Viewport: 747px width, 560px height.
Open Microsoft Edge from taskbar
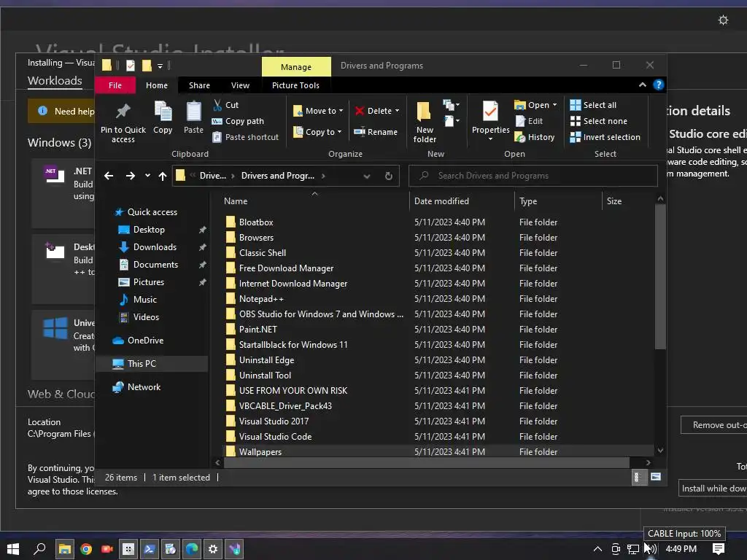[192, 549]
